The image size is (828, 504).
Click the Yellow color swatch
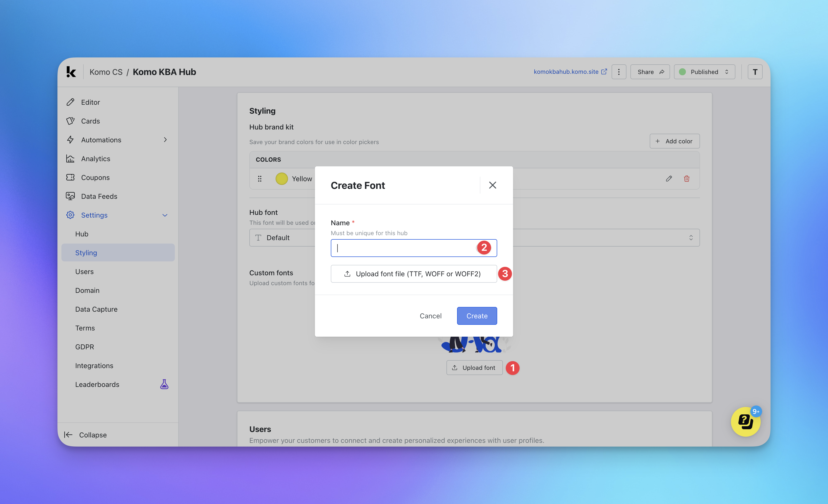coord(282,179)
